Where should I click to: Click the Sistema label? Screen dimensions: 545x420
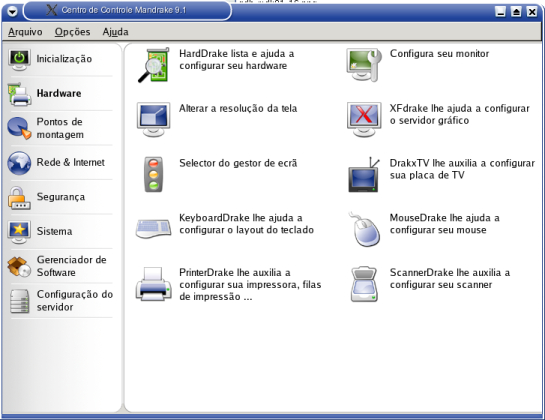tap(55, 231)
